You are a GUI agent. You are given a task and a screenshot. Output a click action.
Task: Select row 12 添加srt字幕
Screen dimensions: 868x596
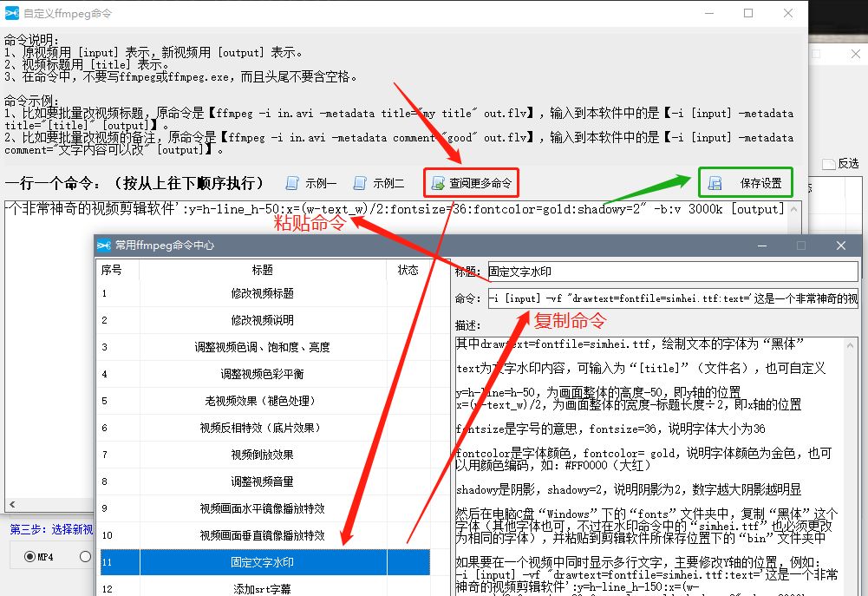point(264,587)
